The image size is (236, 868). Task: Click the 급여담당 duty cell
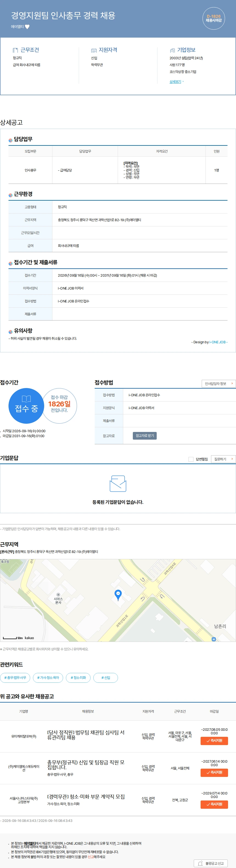pyautogui.click(x=85, y=170)
